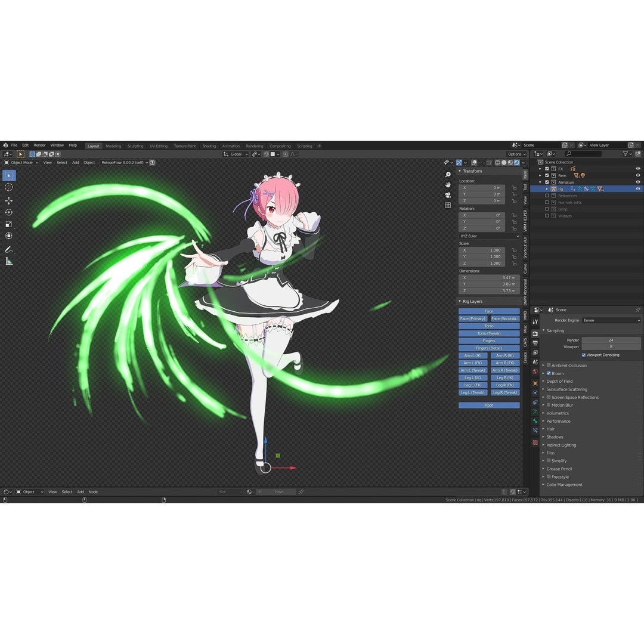Screen dimensions: 644x644
Task: Hide the FX collection with eye icon
Action: tap(638, 169)
